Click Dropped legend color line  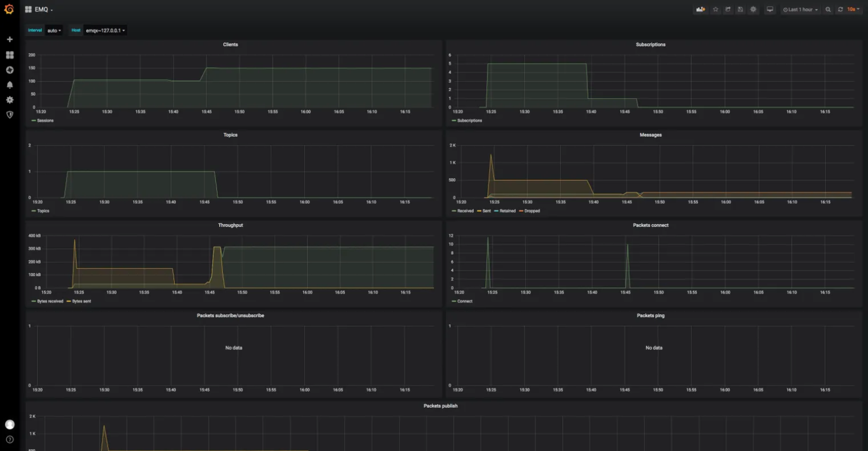pyautogui.click(x=521, y=211)
